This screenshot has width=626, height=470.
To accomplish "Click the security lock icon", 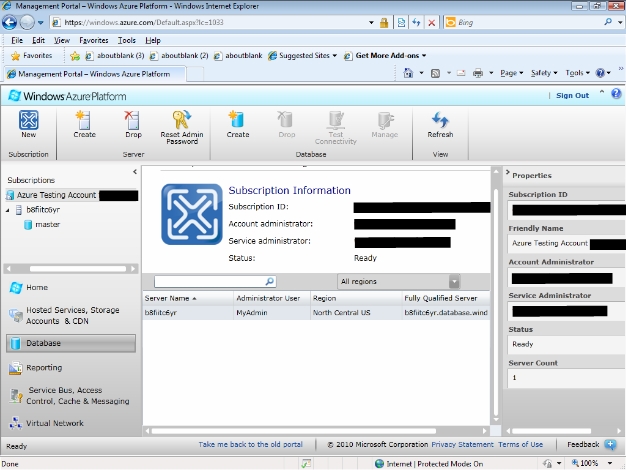I will tap(384, 22).
